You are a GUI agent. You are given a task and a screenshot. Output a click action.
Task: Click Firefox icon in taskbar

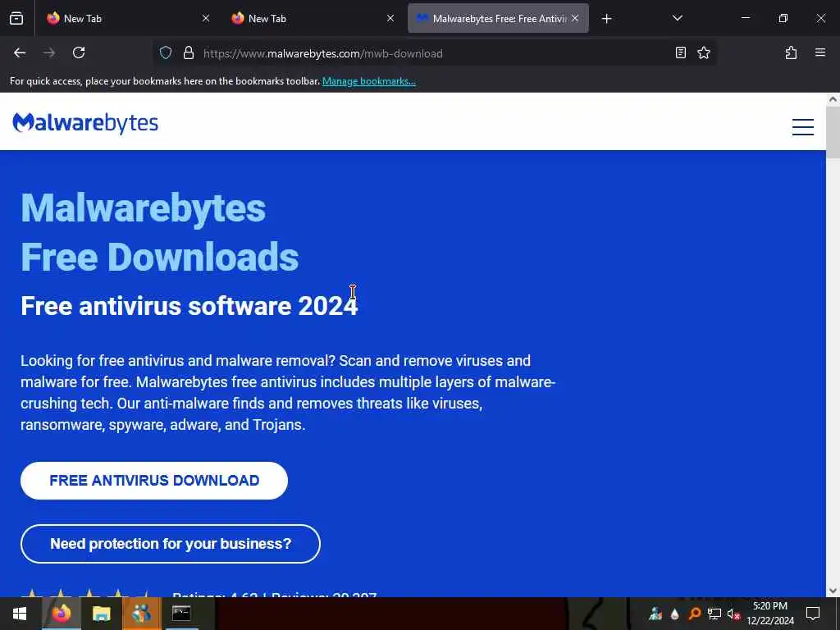pos(61,614)
